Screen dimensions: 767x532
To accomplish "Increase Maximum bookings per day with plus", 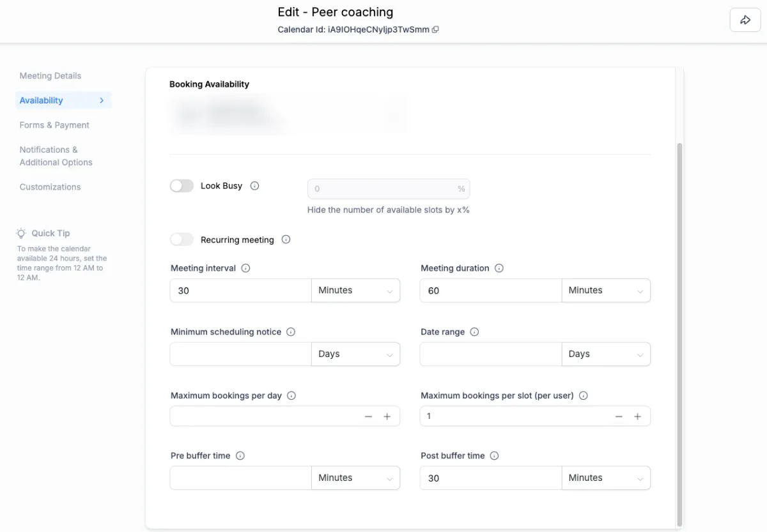I will pos(387,416).
